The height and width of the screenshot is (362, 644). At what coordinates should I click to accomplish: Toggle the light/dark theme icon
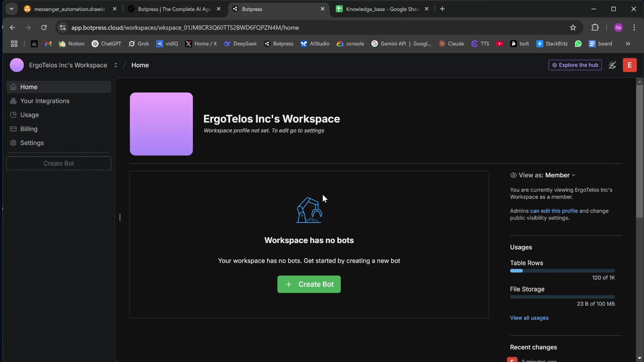pos(612,65)
